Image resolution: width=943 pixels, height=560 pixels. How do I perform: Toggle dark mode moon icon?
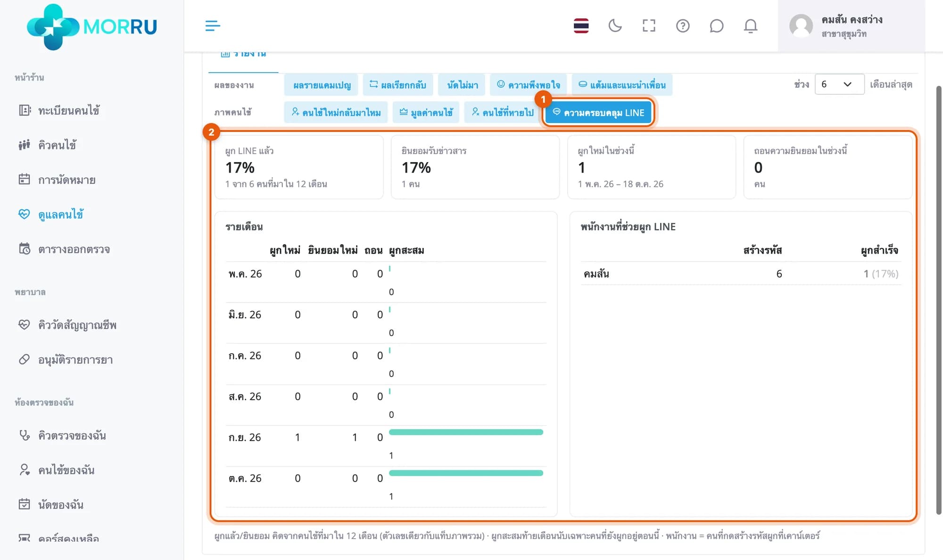point(615,25)
